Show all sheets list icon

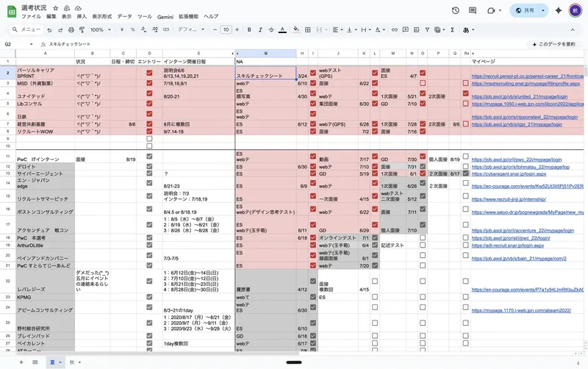point(35,362)
